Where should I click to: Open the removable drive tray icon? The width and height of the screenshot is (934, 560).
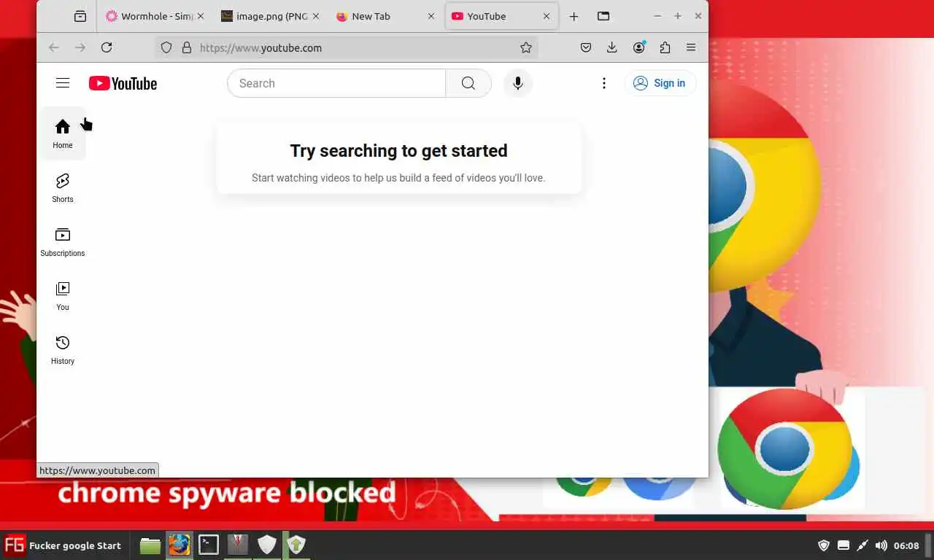pyautogui.click(x=844, y=545)
